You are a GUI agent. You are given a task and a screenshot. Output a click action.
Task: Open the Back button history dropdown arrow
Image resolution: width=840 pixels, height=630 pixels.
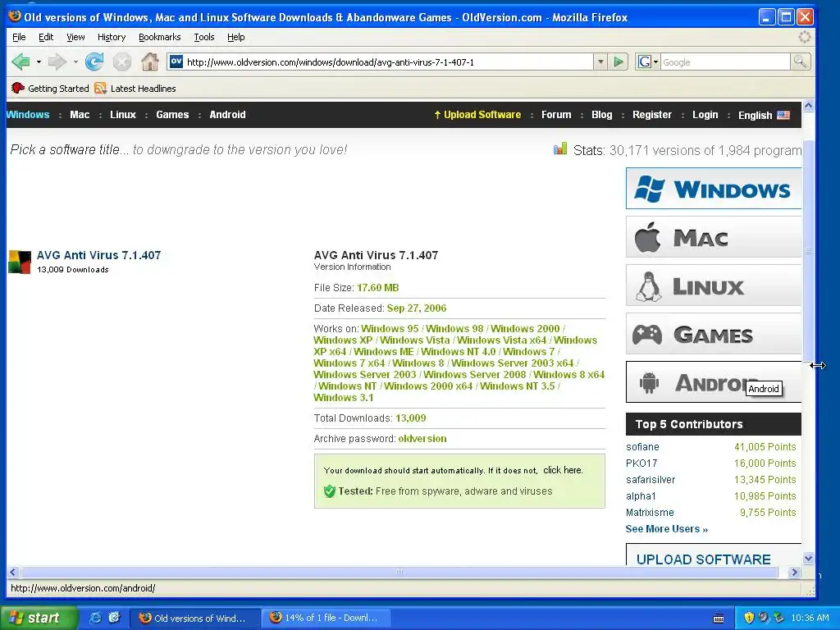point(39,62)
